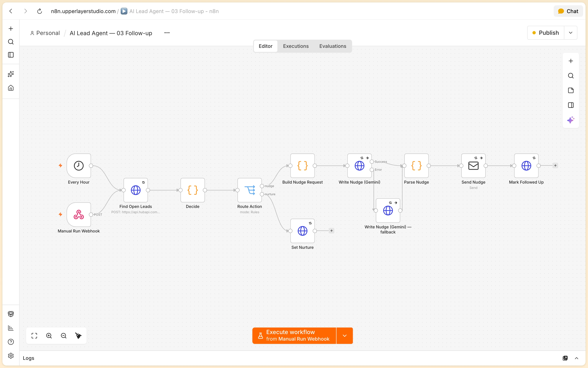Screen dimensions: 588x368
Task: Execute workflow from Manual Run Webhook
Action: 294,336
